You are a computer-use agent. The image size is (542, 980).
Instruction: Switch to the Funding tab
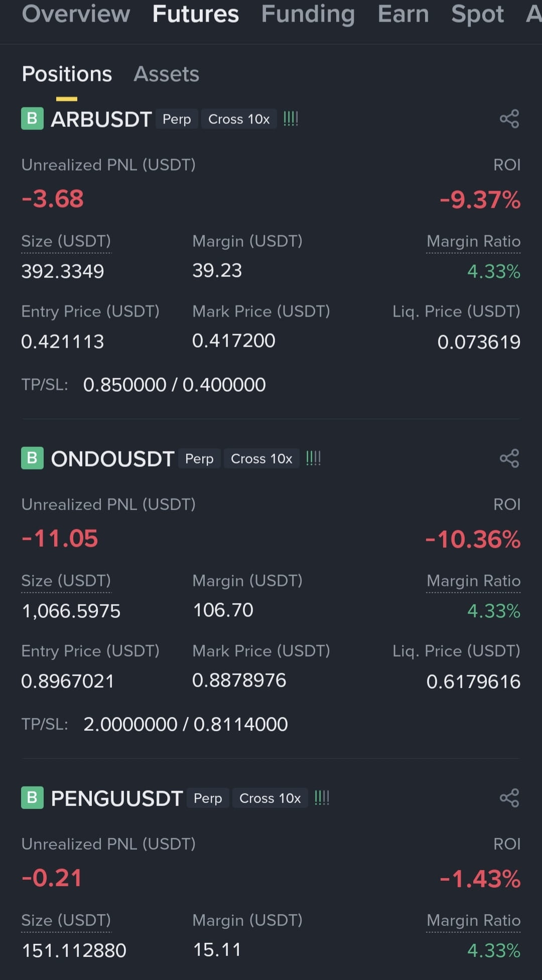click(308, 14)
